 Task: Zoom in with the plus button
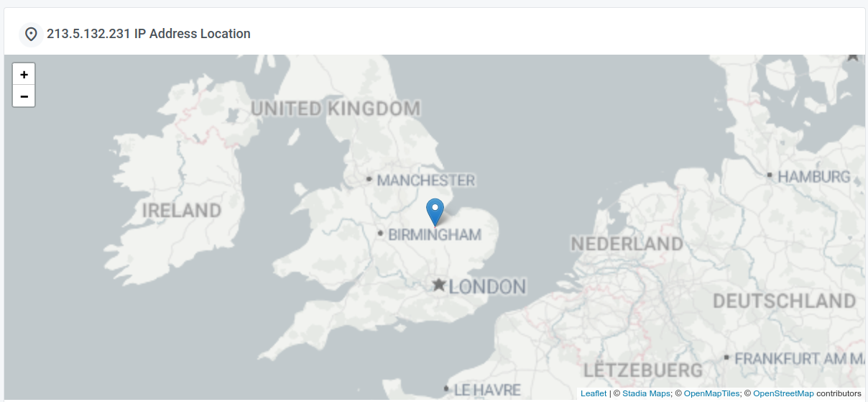click(24, 74)
